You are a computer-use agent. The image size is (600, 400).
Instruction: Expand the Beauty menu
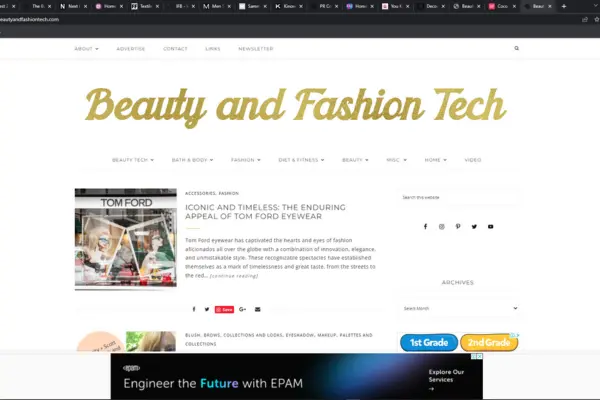355,160
